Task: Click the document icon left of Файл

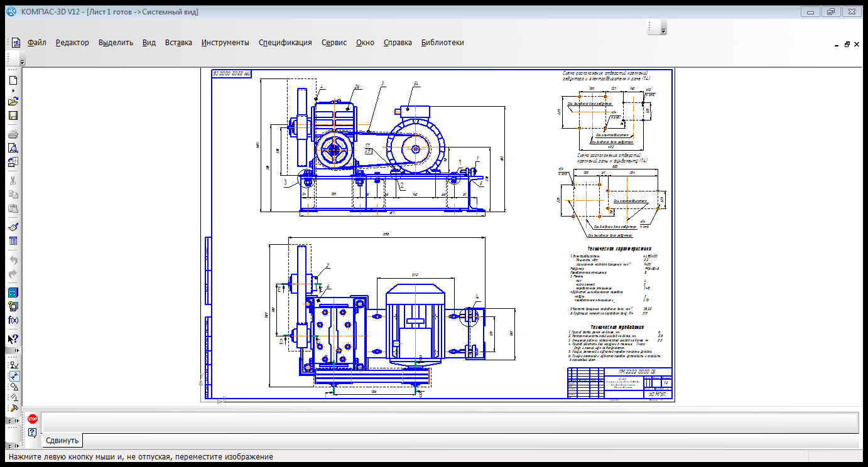Action: pos(17,43)
